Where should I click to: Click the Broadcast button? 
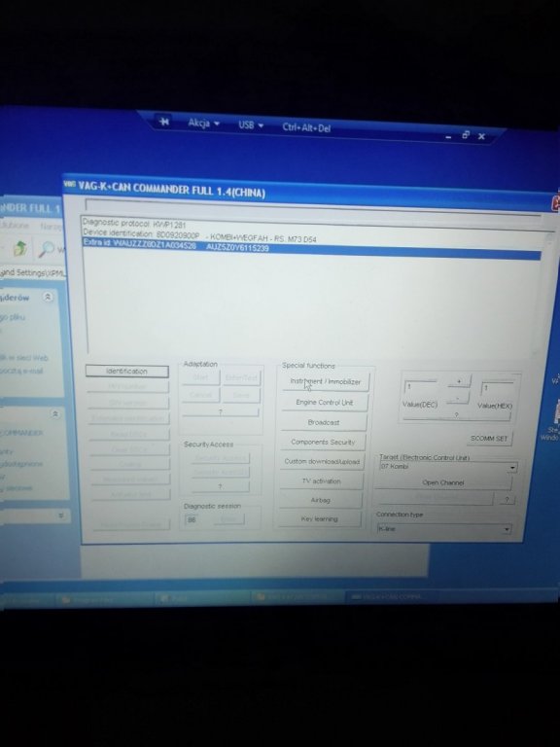[324, 422]
